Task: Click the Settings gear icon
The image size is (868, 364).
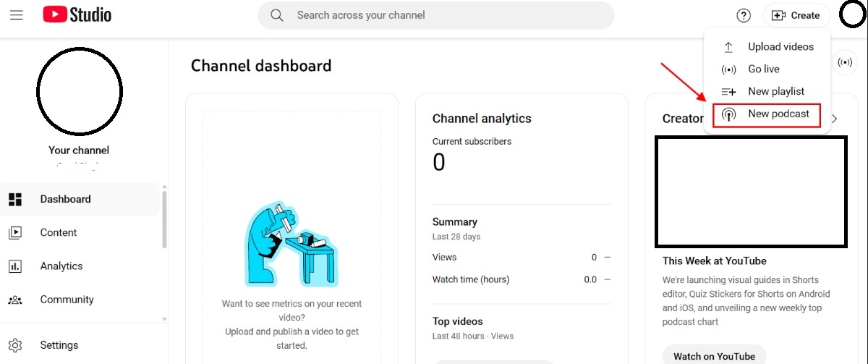Action: pyautogui.click(x=15, y=345)
